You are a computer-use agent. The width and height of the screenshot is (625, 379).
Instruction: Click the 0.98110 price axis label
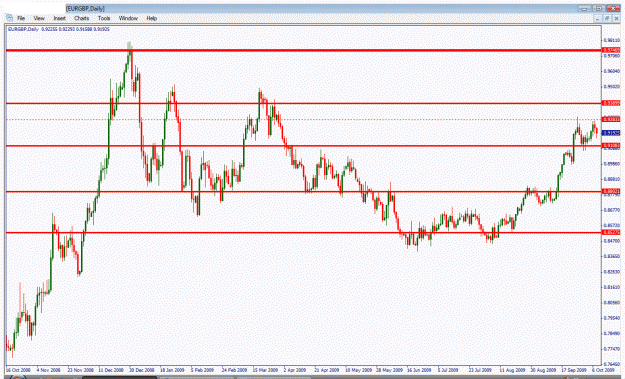(x=611, y=40)
